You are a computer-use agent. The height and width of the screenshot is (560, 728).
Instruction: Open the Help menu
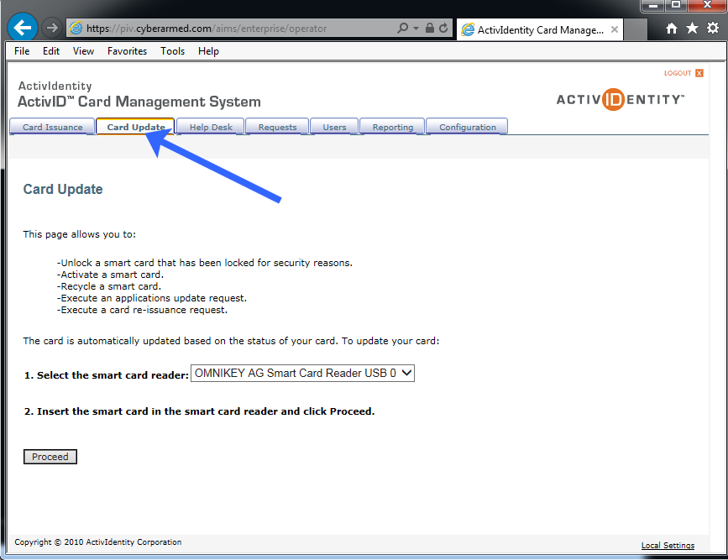tap(208, 51)
